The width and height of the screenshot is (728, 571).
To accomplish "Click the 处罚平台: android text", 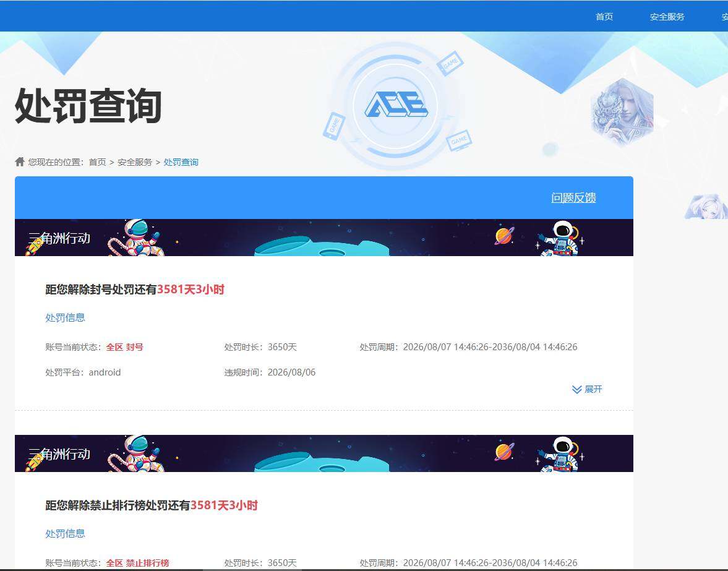I will (83, 372).
